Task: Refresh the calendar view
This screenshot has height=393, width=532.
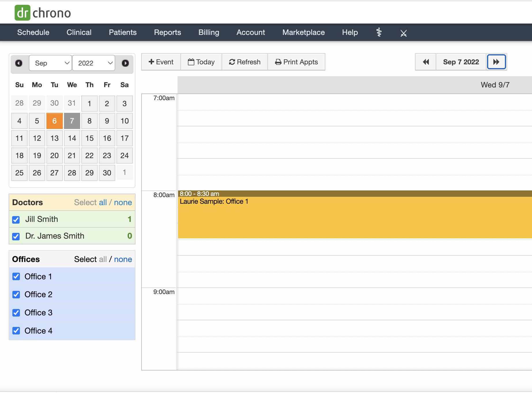Action: click(x=245, y=62)
